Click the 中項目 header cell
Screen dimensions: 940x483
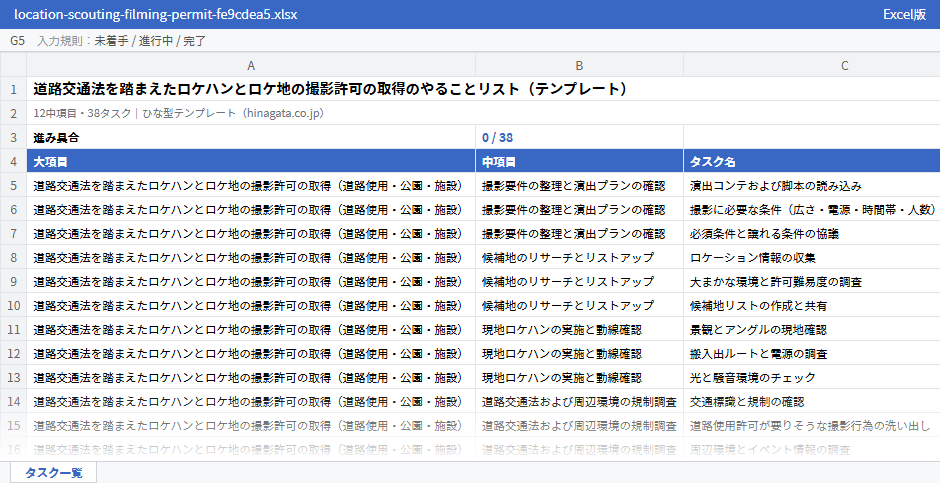(x=579, y=162)
